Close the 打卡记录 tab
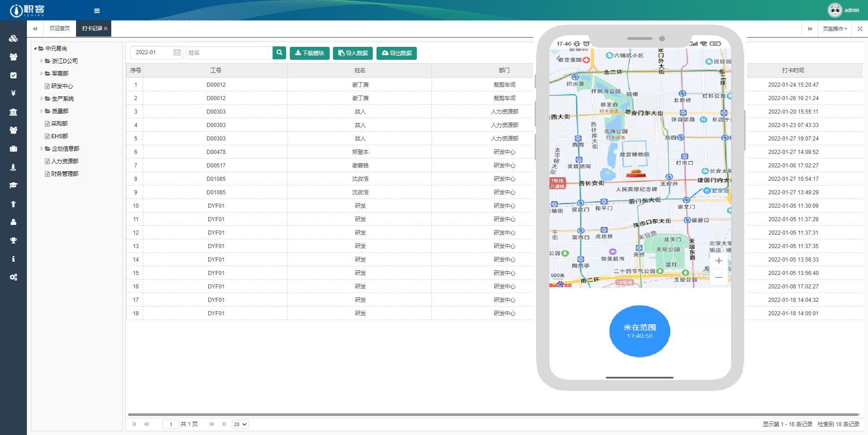The image size is (868, 435). 106,29
